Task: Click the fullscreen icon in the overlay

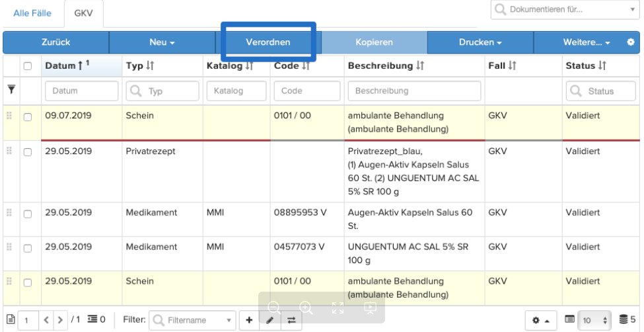Action: (338, 308)
